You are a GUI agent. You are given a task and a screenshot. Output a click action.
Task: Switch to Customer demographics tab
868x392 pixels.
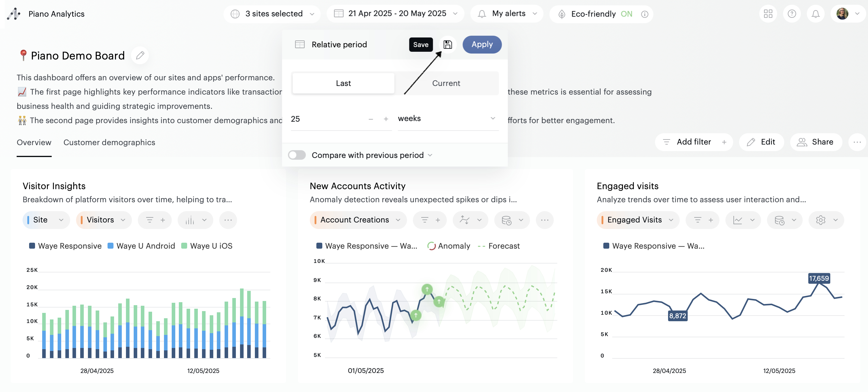click(x=109, y=142)
